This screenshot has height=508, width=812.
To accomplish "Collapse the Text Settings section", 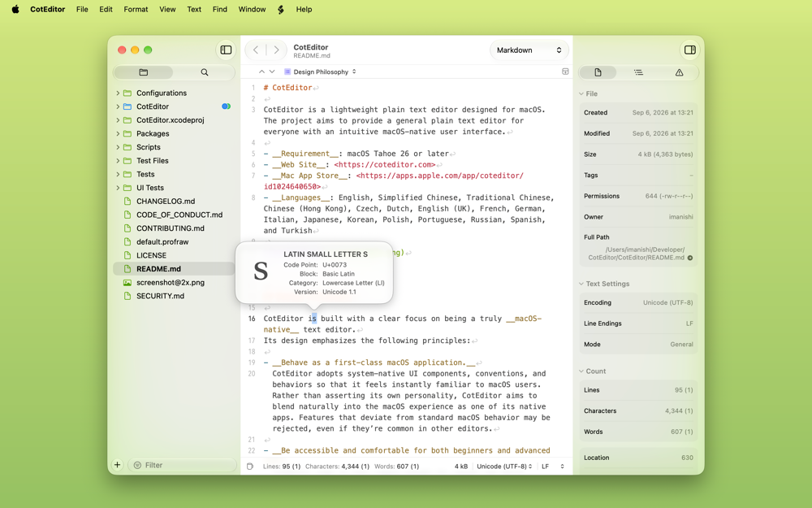I will click(x=581, y=284).
